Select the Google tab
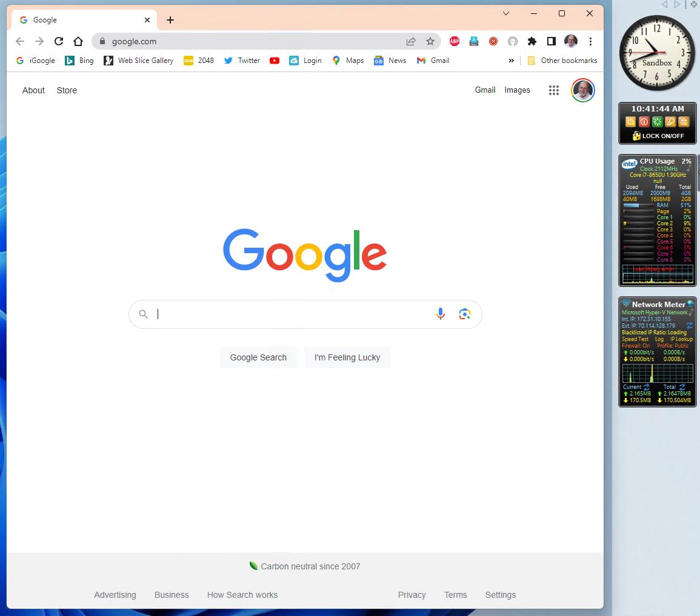Viewport: 700px width, 616px height. tap(84, 20)
